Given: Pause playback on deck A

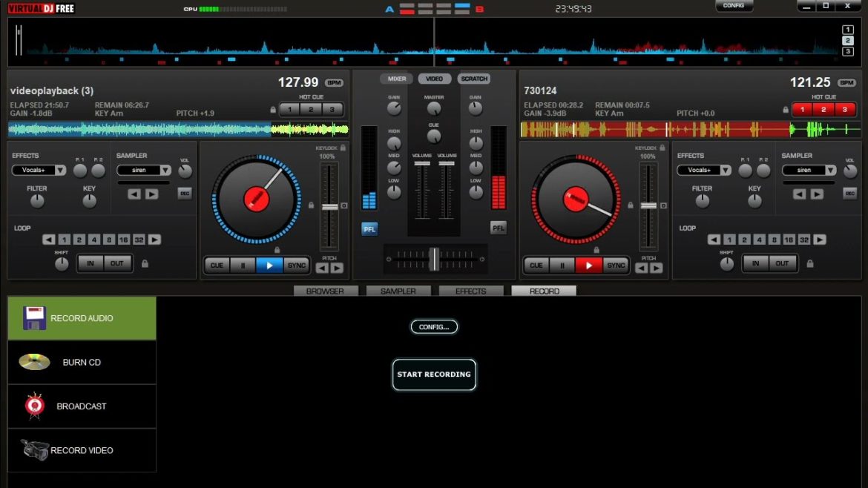Looking at the screenshot, I should point(243,265).
